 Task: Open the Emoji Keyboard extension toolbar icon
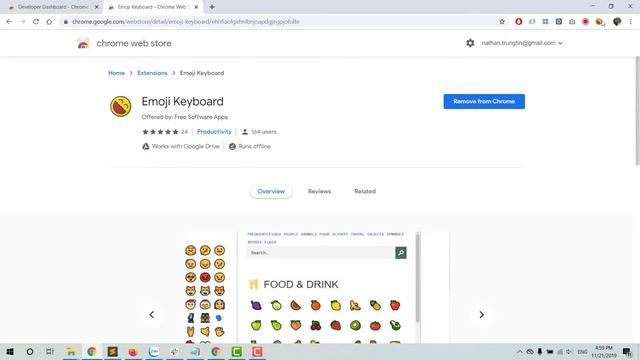click(x=600, y=22)
